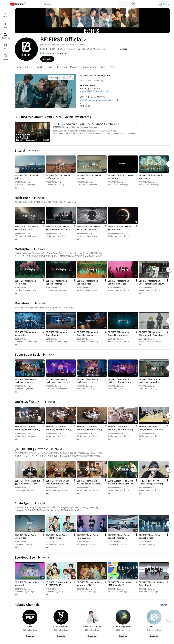This screenshot has width=174, height=644.
Task: Click the search magnifier button
Action: 123,4
